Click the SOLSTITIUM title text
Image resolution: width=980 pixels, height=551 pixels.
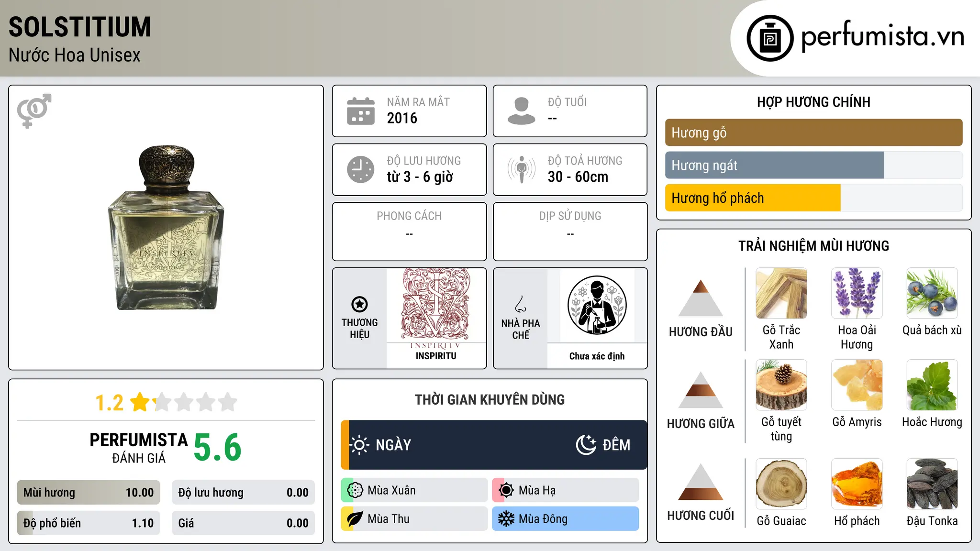tap(80, 27)
